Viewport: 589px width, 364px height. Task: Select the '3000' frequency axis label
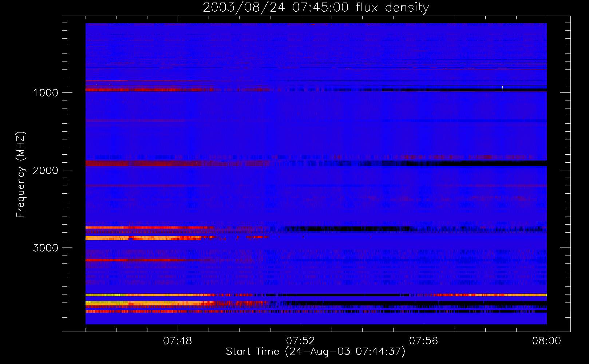pos(46,248)
